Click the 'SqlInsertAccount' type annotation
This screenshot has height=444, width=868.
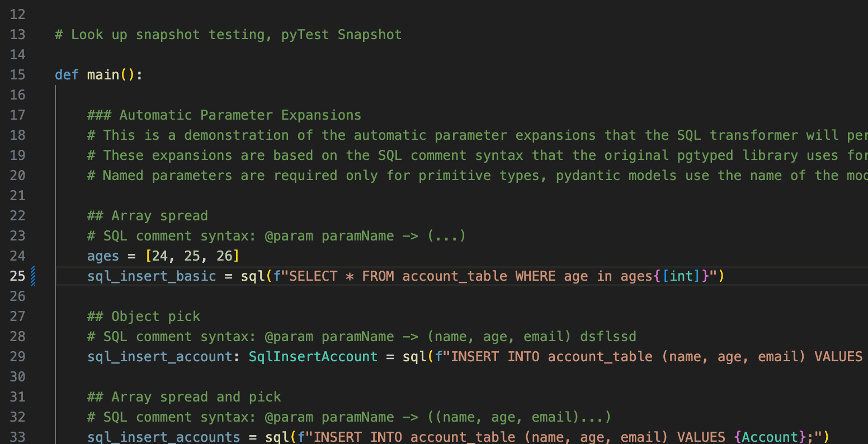(x=313, y=357)
